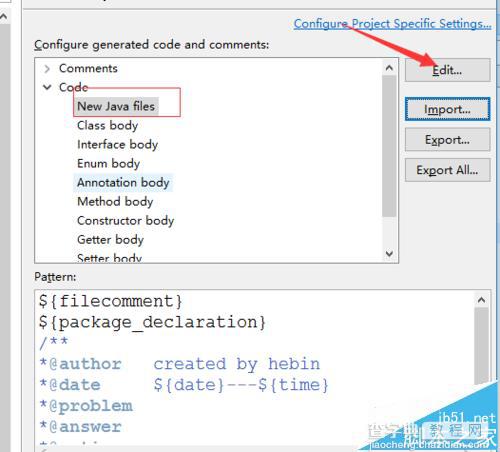
Task: Click the Edit... button
Action: click(447, 70)
